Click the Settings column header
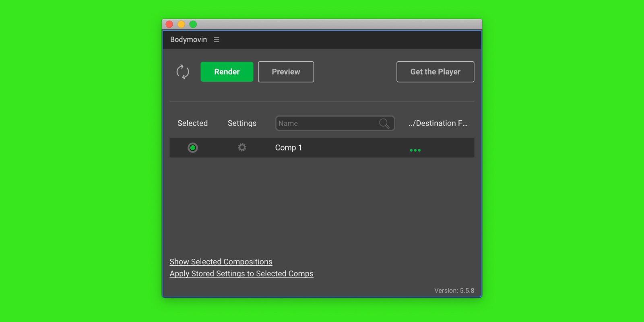The width and height of the screenshot is (644, 322). click(x=242, y=123)
